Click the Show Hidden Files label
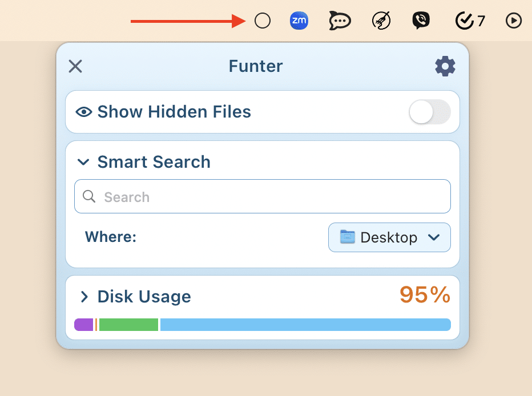This screenshot has height=396, width=532. coord(174,111)
